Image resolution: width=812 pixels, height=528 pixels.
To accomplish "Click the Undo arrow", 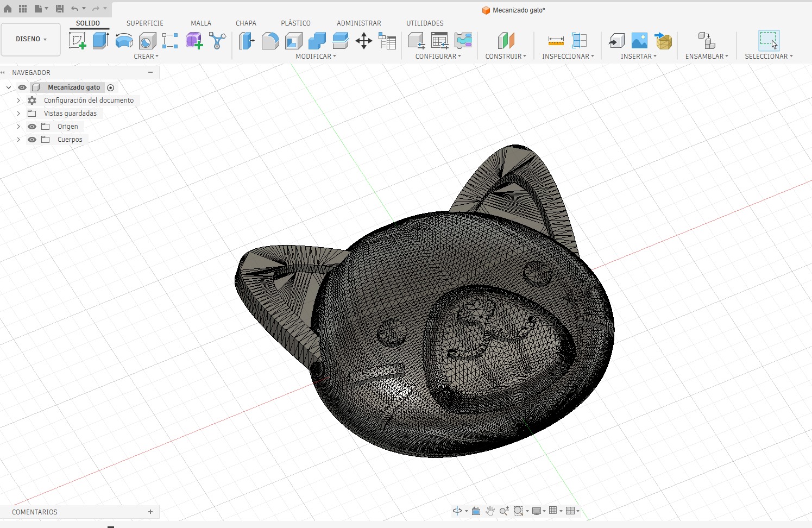I will click(x=75, y=9).
